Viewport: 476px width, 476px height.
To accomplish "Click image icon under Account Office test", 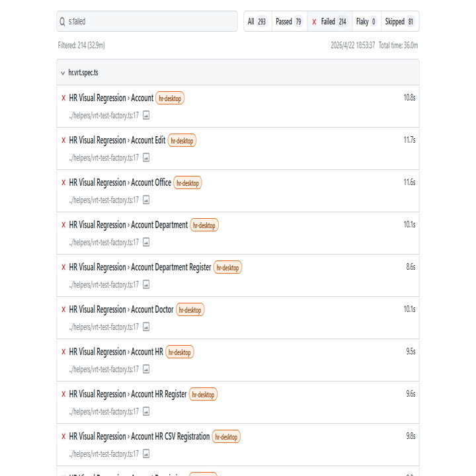I will (x=146, y=200).
